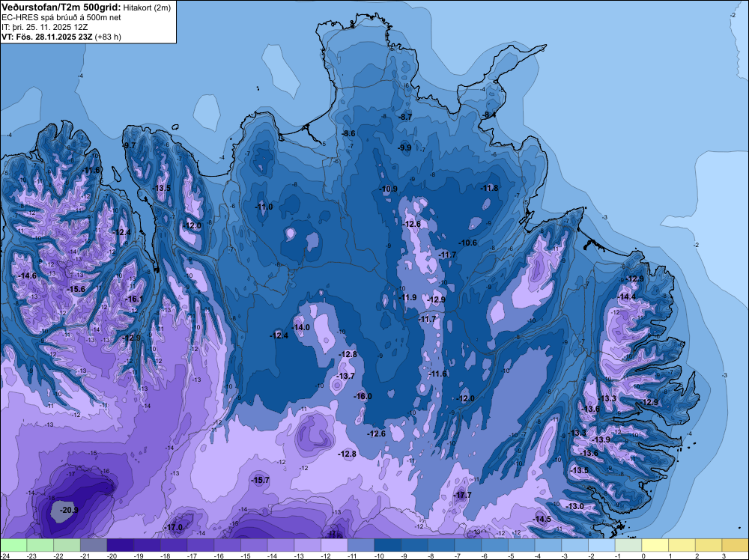Click the pale green -1 legend swatch
The image size is (749, 560).
coord(628,545)
